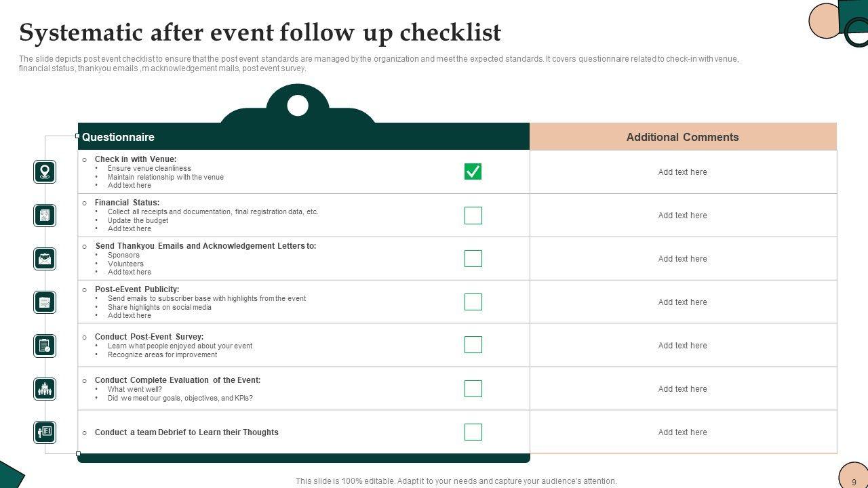Click the thank-you email envelope icon
Image resolution: width=868 pixels, height=488 pixels.
(45, 259)
